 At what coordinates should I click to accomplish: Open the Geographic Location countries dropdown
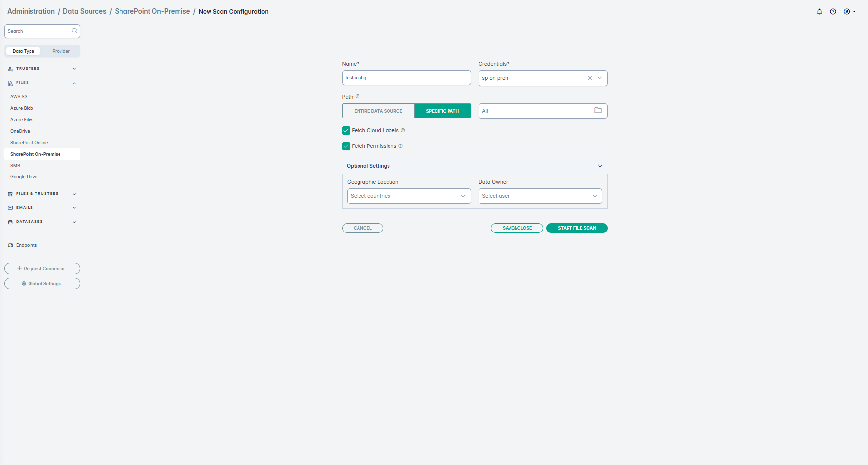point(409,196)
